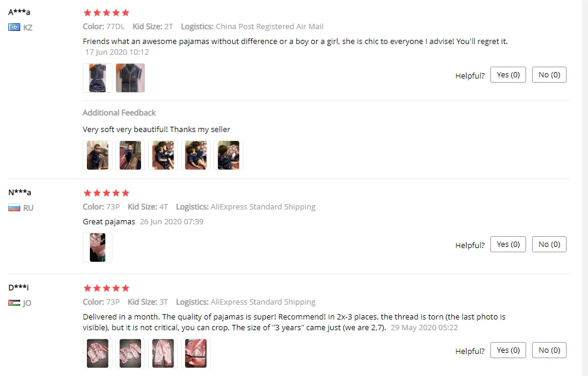Mark A***a's review helpful with Yes (0)
The width and height of the screenshot is (588, 376).
[x=508, y=75]
